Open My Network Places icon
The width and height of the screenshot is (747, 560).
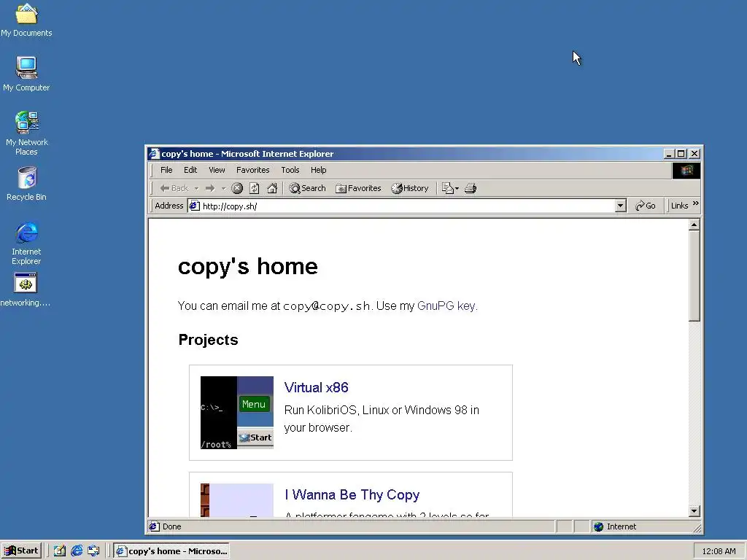pyautogui.click(x=27, y=133)
